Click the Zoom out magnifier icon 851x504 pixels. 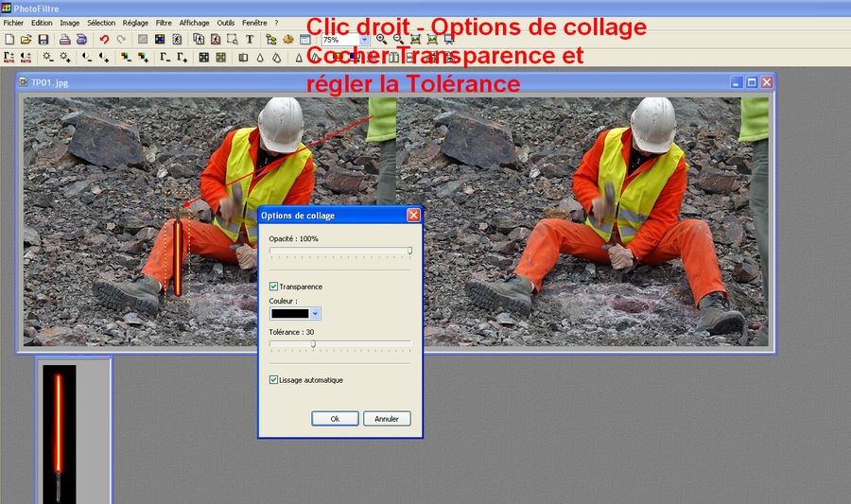click(x=398, y=40)
